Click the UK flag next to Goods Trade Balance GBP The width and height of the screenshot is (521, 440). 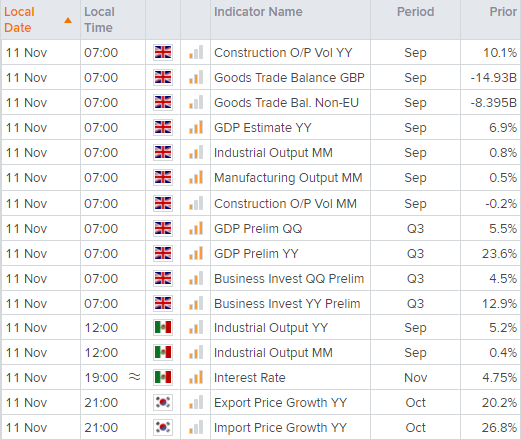click(163, 77)
